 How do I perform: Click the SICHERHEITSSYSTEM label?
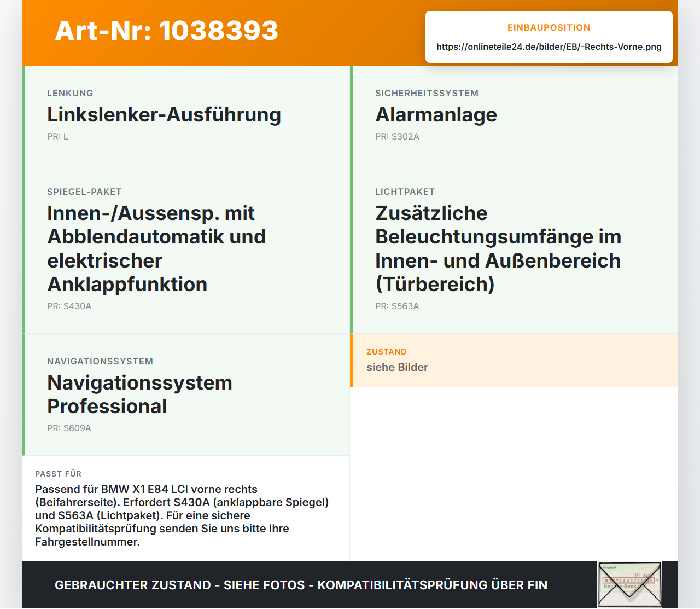click(x=427, y=93)
